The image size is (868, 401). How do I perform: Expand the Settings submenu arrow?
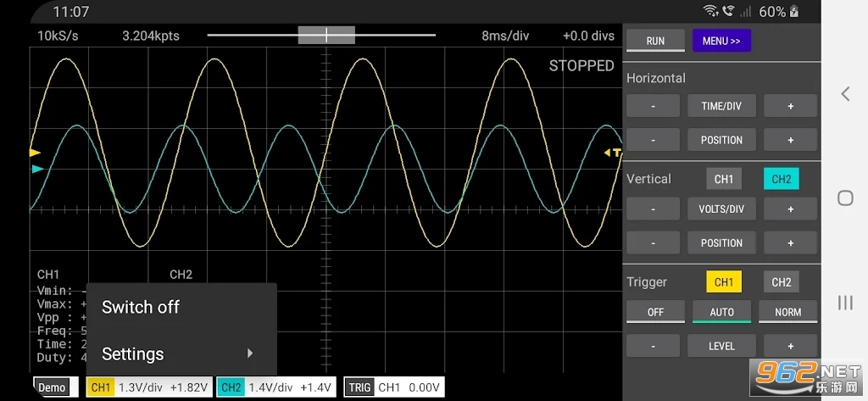[250, 354]
